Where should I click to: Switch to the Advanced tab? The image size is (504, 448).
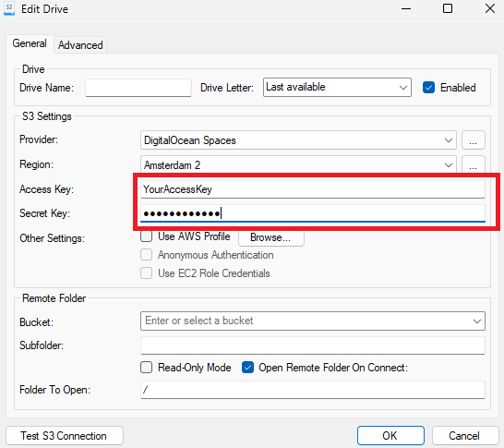(80, 45)
